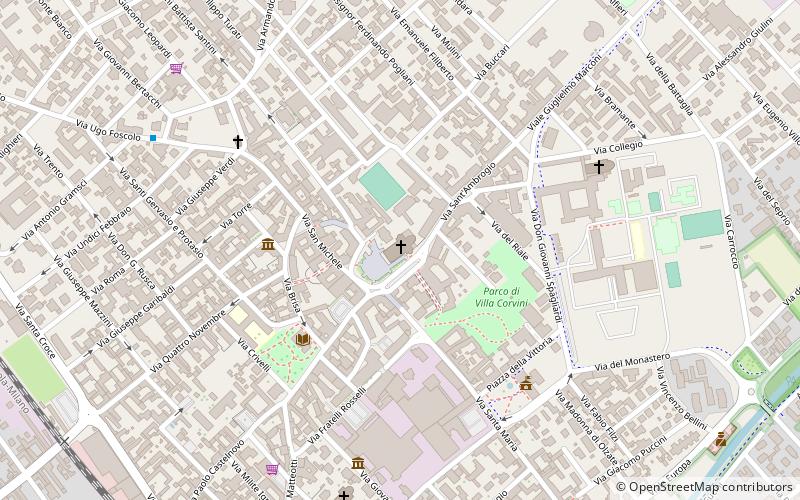Click the Via Madonna di Olzate label

pyautogui.click(x=586, y=428)
